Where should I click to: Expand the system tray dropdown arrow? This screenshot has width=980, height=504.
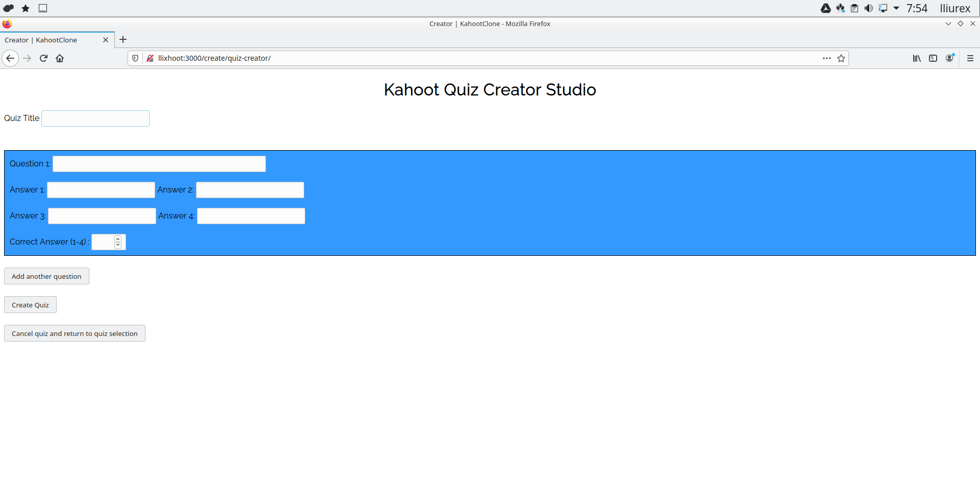pos(896,8)
